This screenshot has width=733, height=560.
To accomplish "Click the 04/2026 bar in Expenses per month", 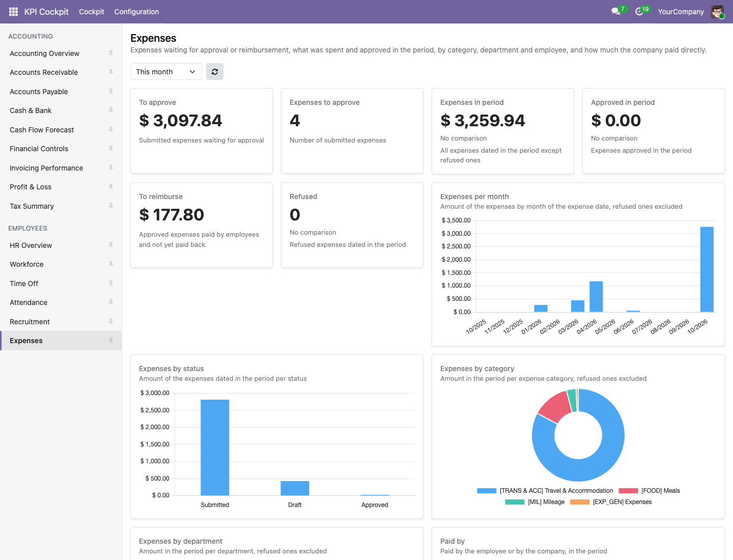I will [596, 297].
